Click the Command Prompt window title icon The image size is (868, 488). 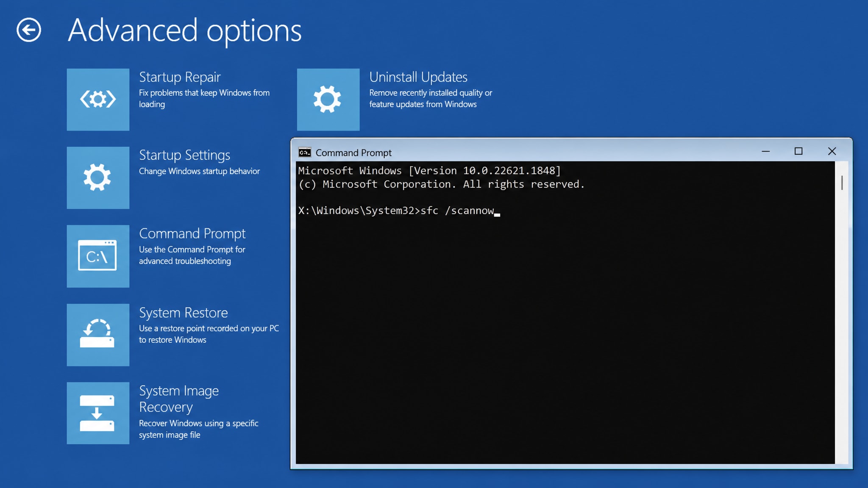coord(304,152)
